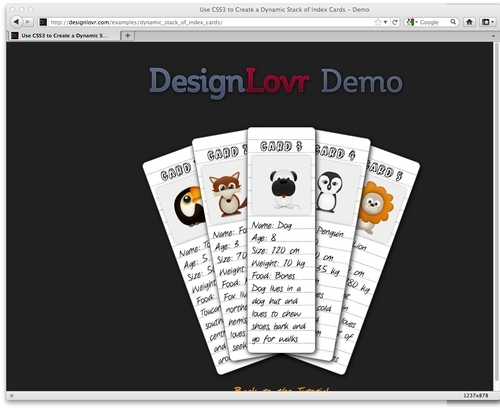500x409 pixels.
Task: Close the status bar with x button
Action: [11, 396]
